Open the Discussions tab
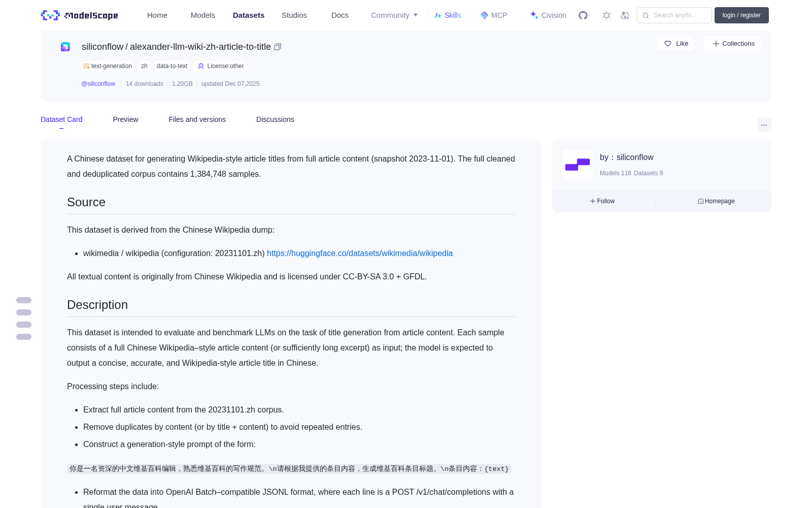 pyautogui.click(x=275, y=119)
